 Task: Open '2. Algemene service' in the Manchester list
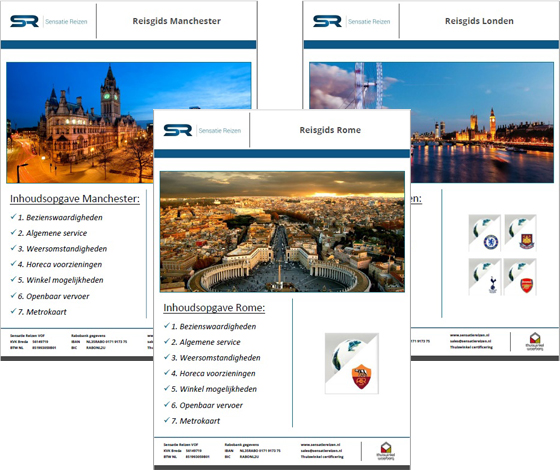pos(52,233)
